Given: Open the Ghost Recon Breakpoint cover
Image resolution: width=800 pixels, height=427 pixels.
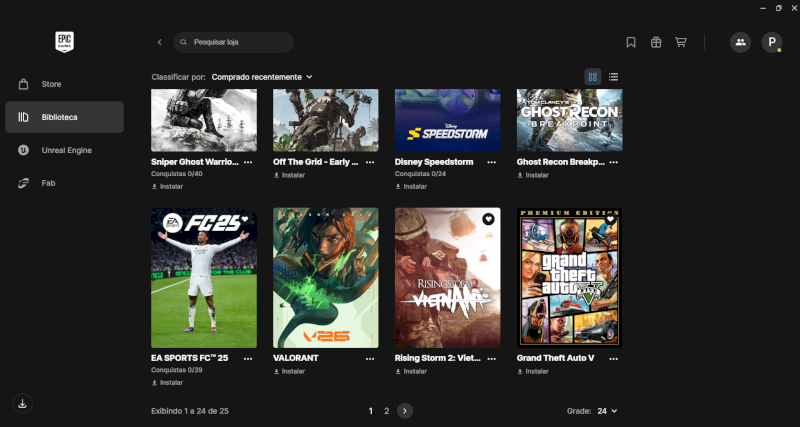Looking at the screenshot, I should coord(569,120).
